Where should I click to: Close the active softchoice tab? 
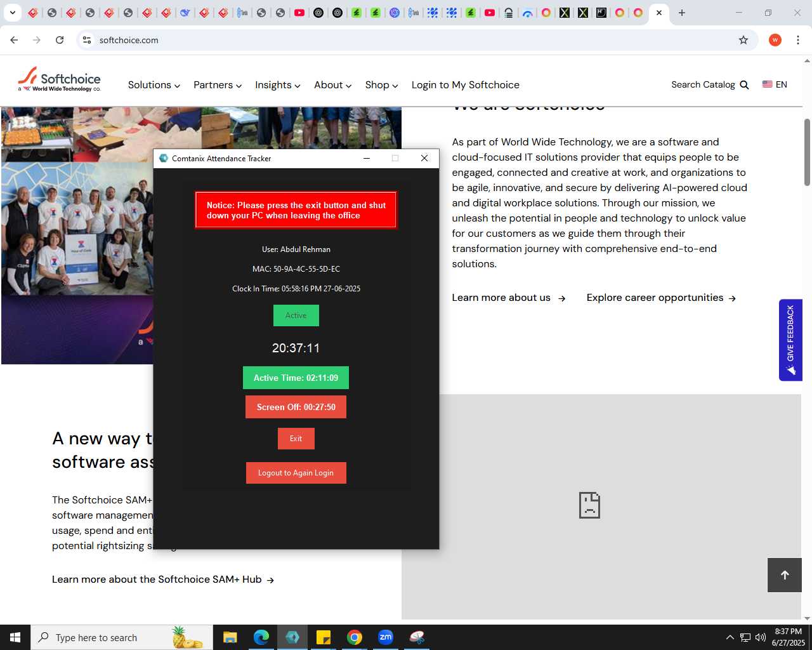pyautogui.click(x=659, y=13)
